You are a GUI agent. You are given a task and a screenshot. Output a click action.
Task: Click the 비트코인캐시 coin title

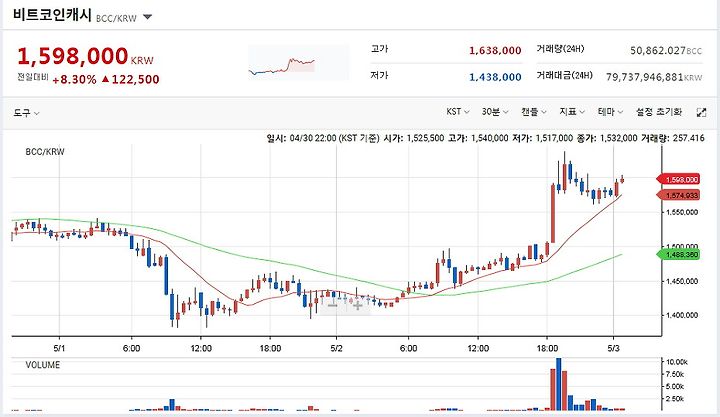click(52, 15)
